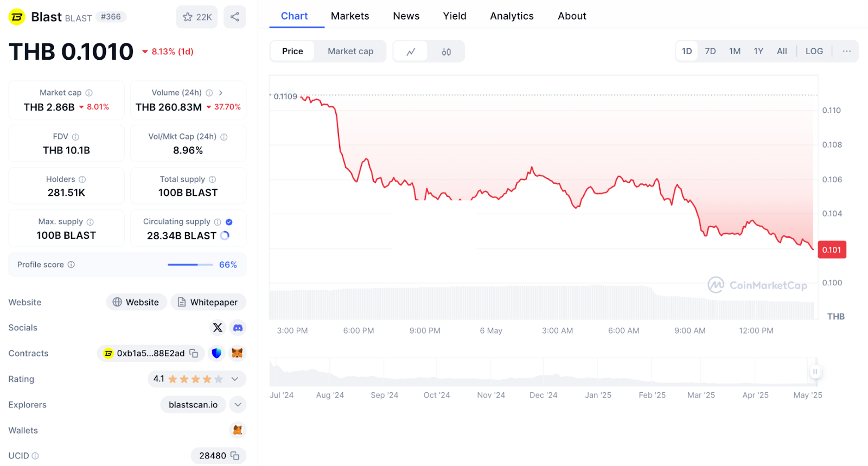This screenshot has width=868, height=466.
Task: Add Blast to watchlist with star button
Action: 197,17
